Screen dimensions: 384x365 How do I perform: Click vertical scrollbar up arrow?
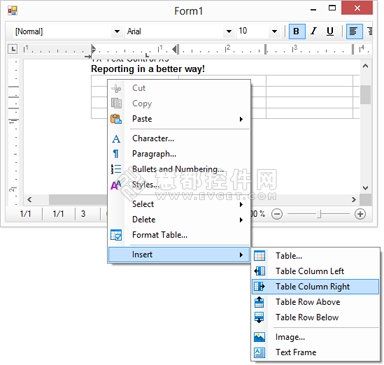pos(365,66)
